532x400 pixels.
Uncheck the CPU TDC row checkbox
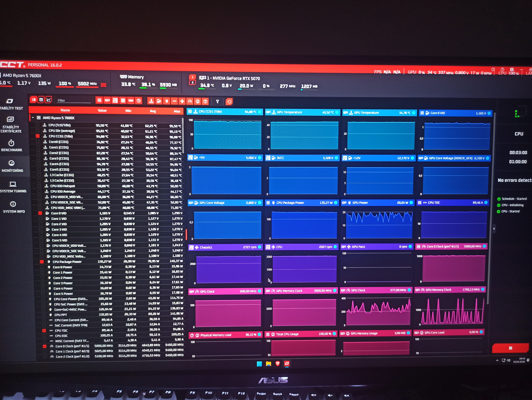click(44, 330)
